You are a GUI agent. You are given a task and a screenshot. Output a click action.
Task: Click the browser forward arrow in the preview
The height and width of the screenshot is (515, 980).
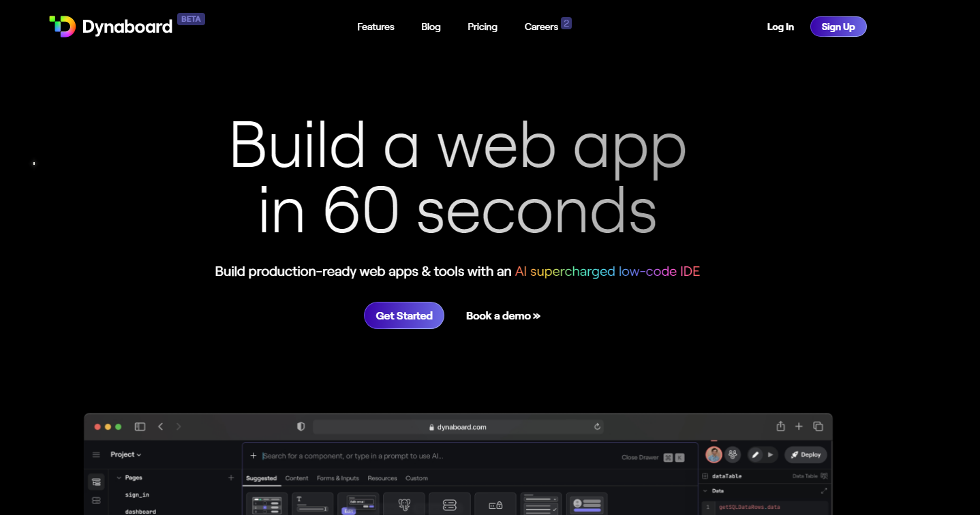pos(179,426)
